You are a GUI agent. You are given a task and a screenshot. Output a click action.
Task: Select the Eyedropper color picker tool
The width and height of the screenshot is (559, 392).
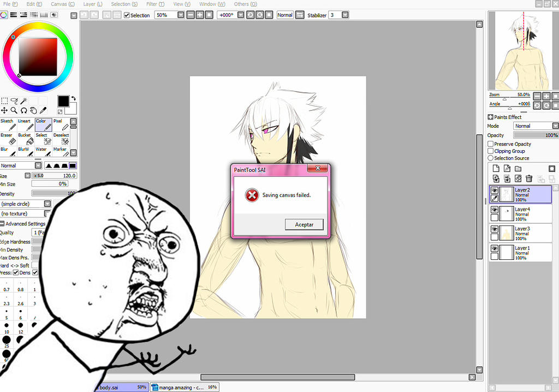pos(43,110)
